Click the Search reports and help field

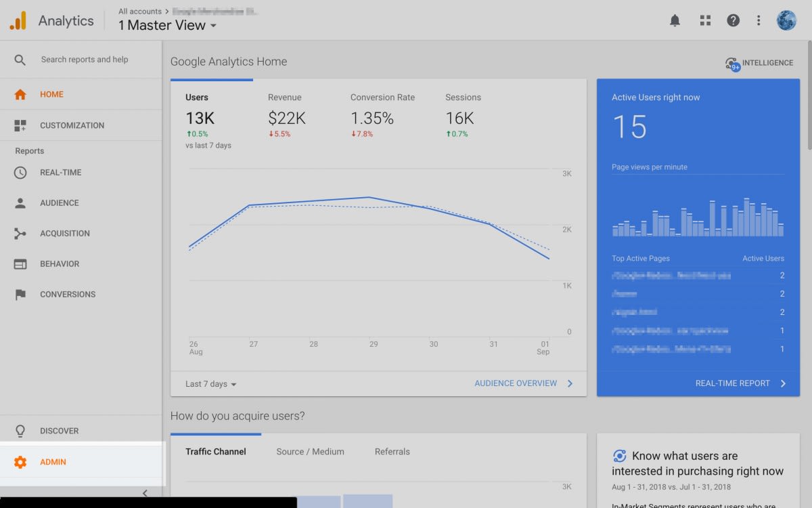pos(85,60)
